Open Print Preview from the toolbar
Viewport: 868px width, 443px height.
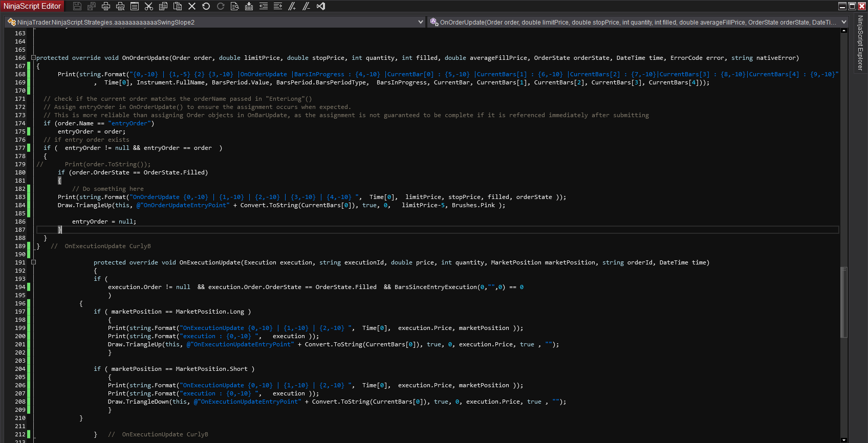[x=120, y=6]
